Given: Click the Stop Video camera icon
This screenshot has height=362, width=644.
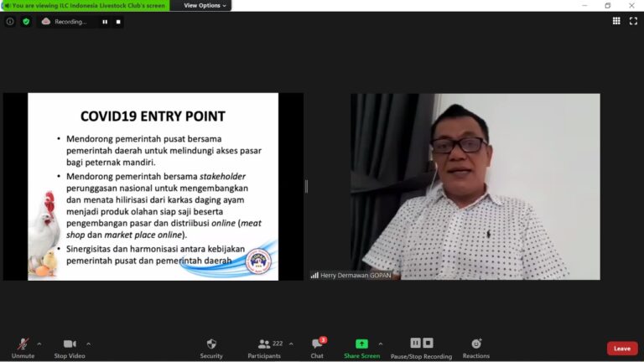Looking at the screenshot, I should [70, 344].
